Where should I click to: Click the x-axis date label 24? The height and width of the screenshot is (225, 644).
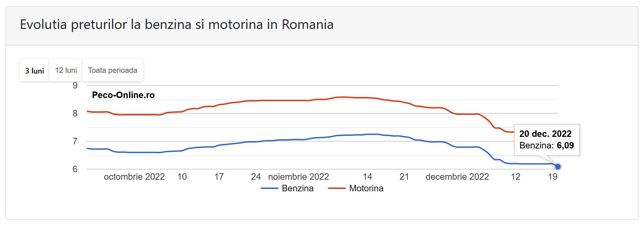pos(256,177)
